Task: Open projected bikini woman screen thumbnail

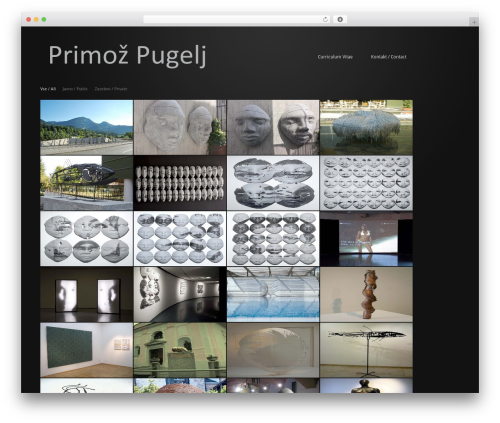Action: 366,239
